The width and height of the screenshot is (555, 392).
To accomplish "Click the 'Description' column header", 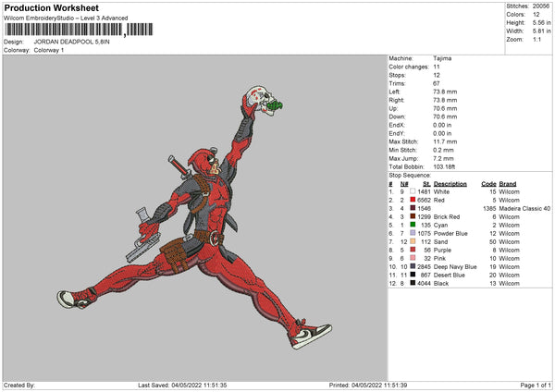I will (x=450, y=184).
